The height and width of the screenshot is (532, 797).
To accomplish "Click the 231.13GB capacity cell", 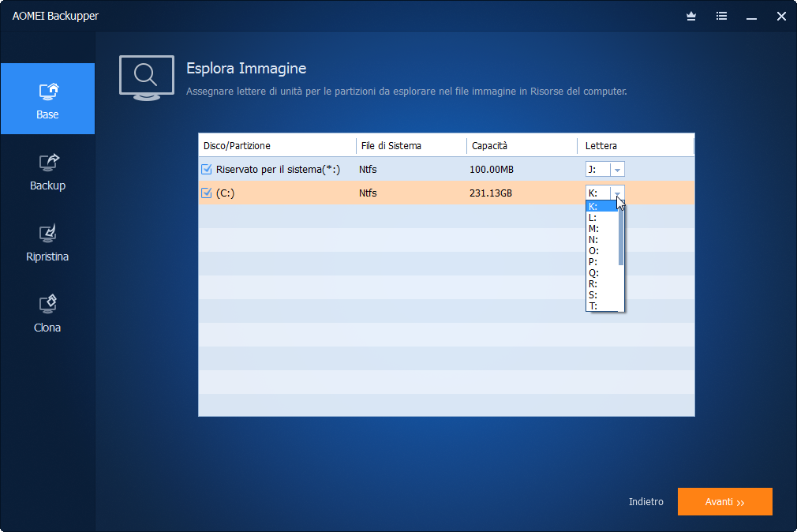I will tap(491, 193).
